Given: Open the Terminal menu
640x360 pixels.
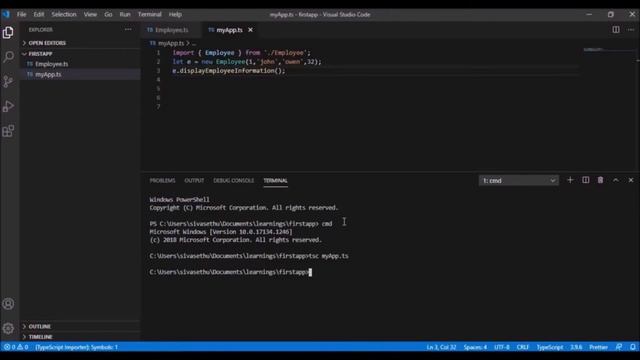Looking at the screenshot, I should coord(149,14).
